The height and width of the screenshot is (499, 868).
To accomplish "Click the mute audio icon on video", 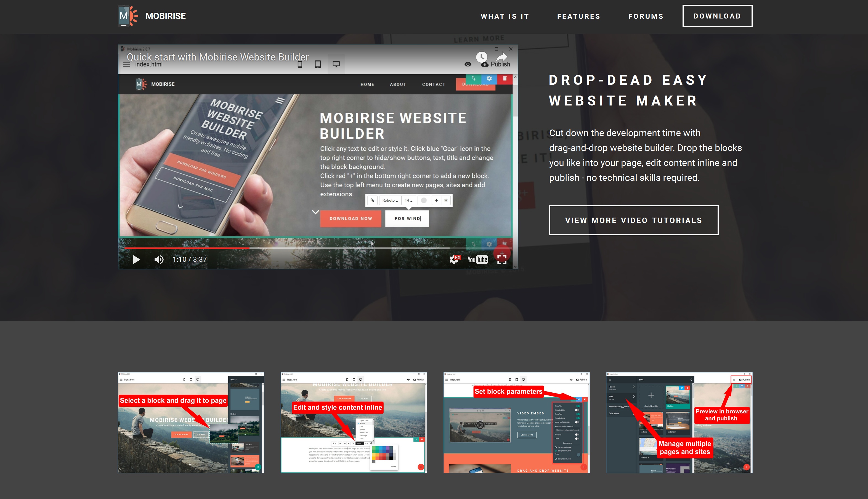I will (x=159, y=259).
